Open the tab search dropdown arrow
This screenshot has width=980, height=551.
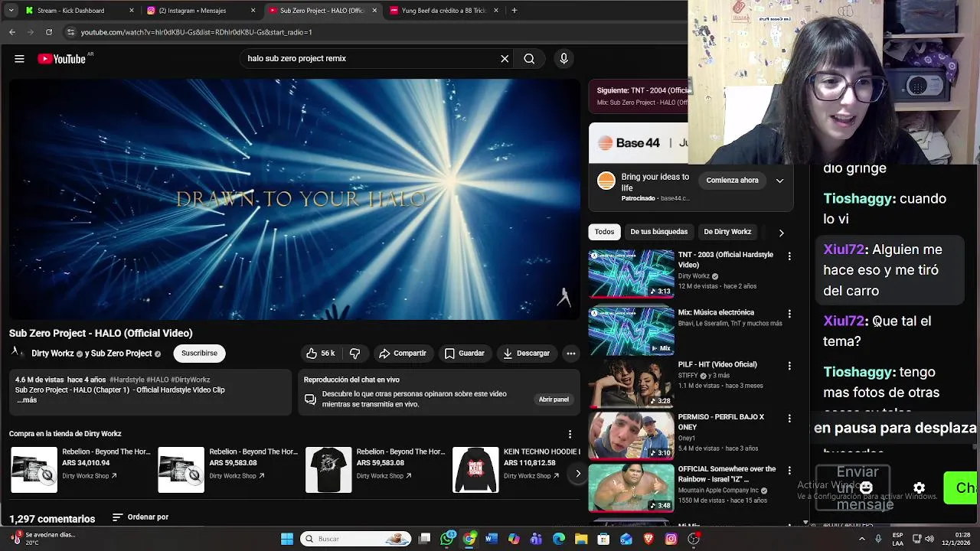click(x=11, y=11)
